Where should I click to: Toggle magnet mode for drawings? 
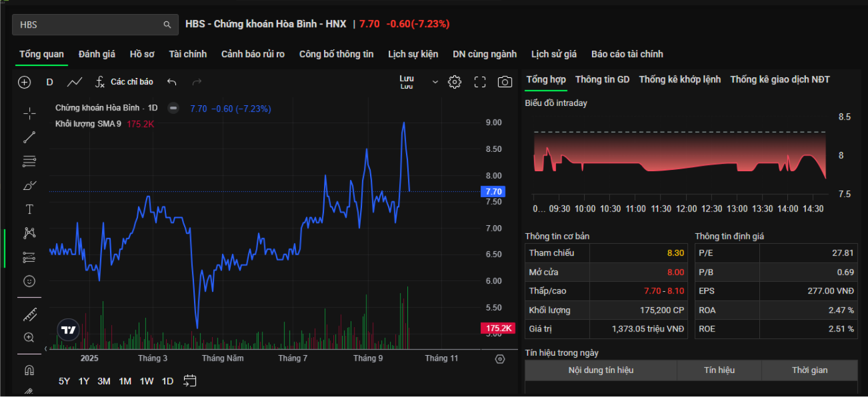pos(29,370)
